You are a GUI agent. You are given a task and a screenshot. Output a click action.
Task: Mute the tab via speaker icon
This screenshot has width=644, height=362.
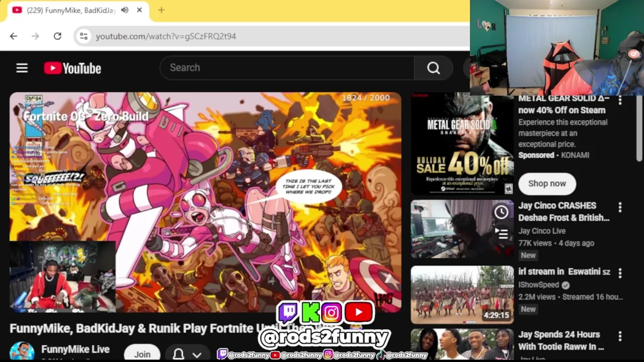click(x=125, y=10)
